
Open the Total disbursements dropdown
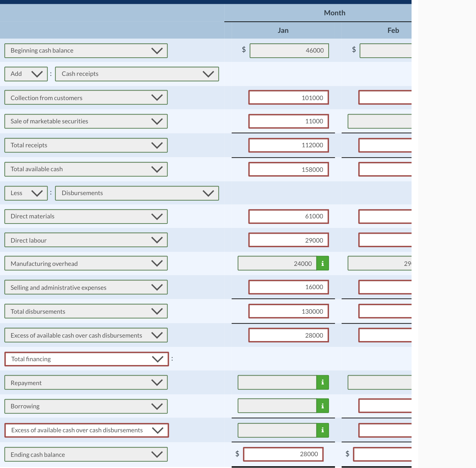click(86, 311)
